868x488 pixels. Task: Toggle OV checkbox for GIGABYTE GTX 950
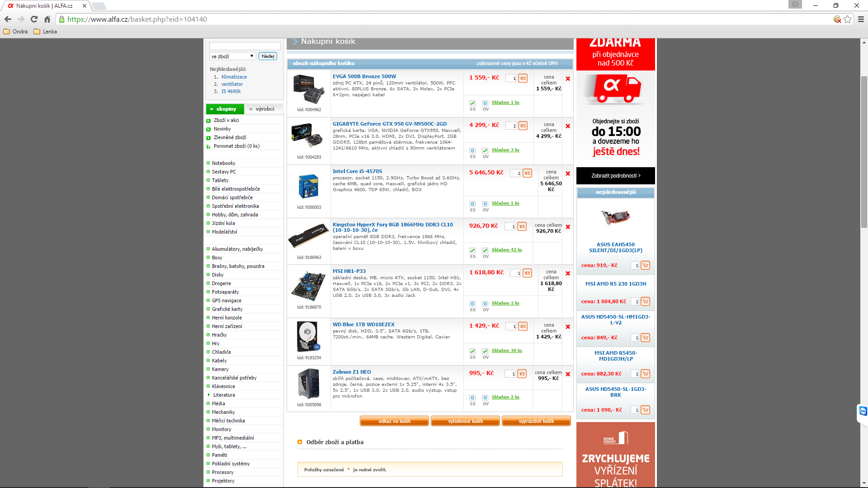(485, 151)
